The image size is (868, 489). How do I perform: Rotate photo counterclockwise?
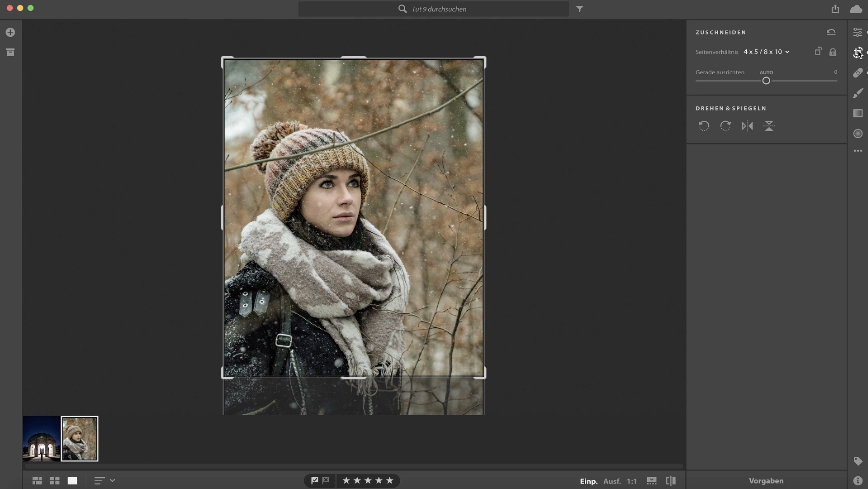pyautogui.click(x=704, y=126)
